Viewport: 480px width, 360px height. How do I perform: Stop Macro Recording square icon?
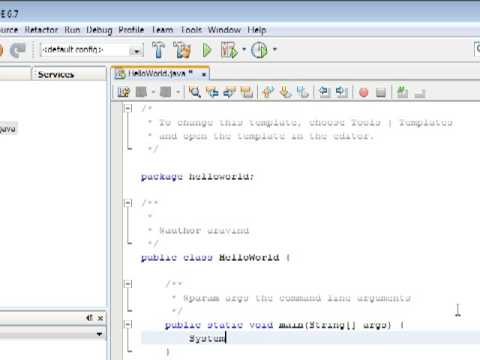(381, 92)
